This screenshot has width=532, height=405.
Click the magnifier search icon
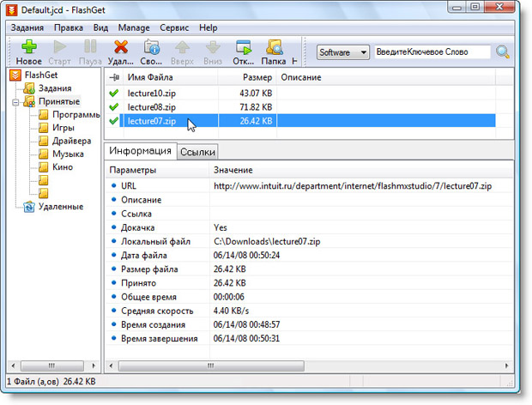tap(503, 51)
